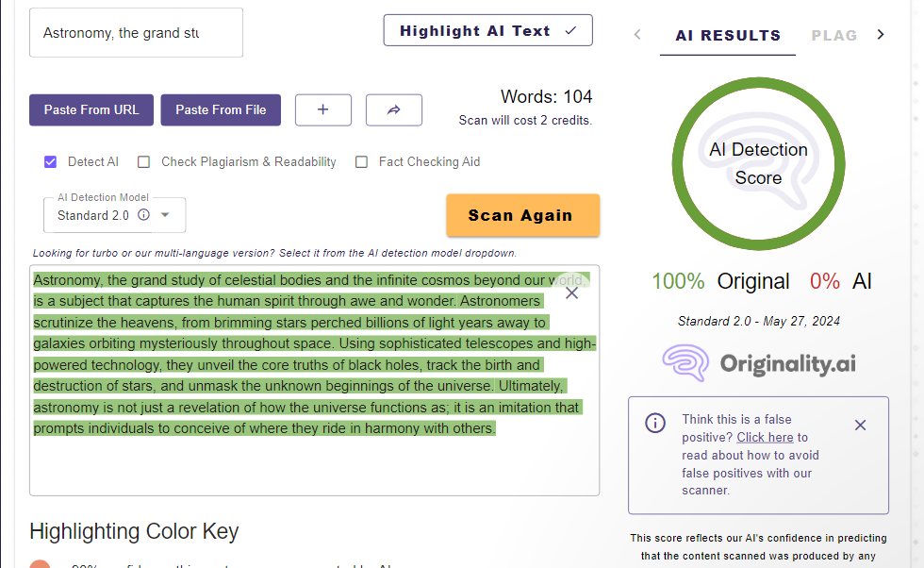Click the Originality.ai brain logo
This screenshot has height=568, width=924.
pyautogui.click(x=685, y=363)
